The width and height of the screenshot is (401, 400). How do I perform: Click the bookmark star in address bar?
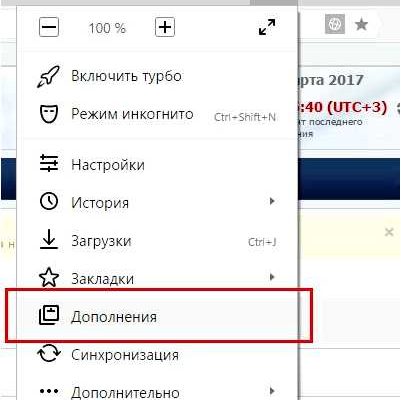coord(361,24)
